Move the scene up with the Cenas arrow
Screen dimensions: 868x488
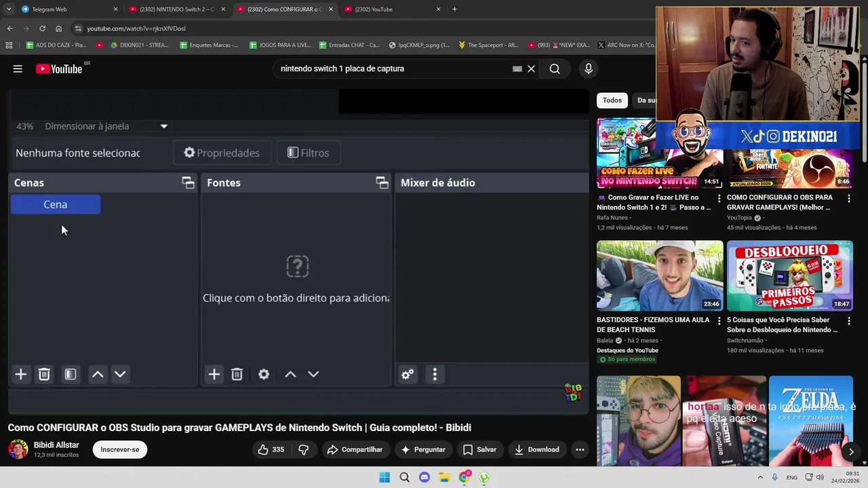[98, 374]
